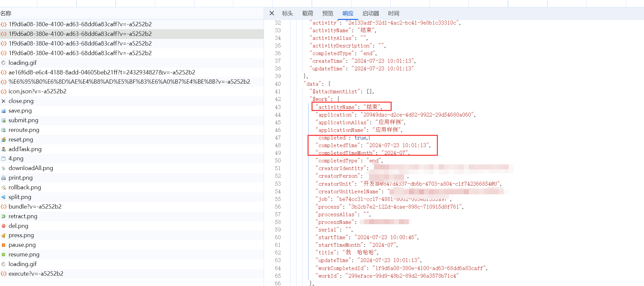The height and width of the screenshot is (286, 644).
Task: Click the JSON icon next to icon.json
Action: tap(3, 91)
